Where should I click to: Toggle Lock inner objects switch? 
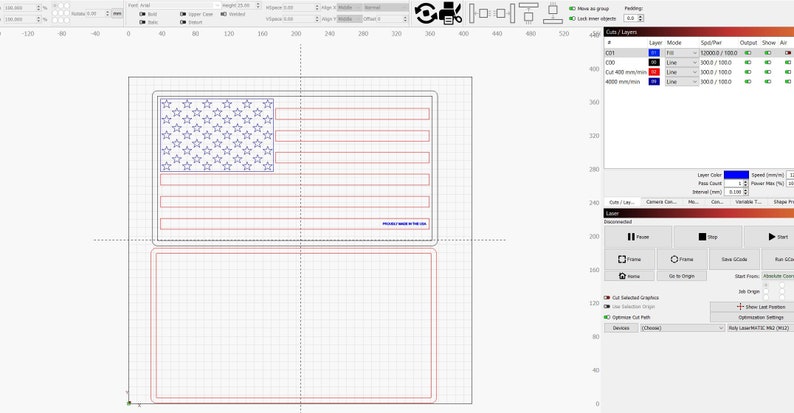point(572,19)
